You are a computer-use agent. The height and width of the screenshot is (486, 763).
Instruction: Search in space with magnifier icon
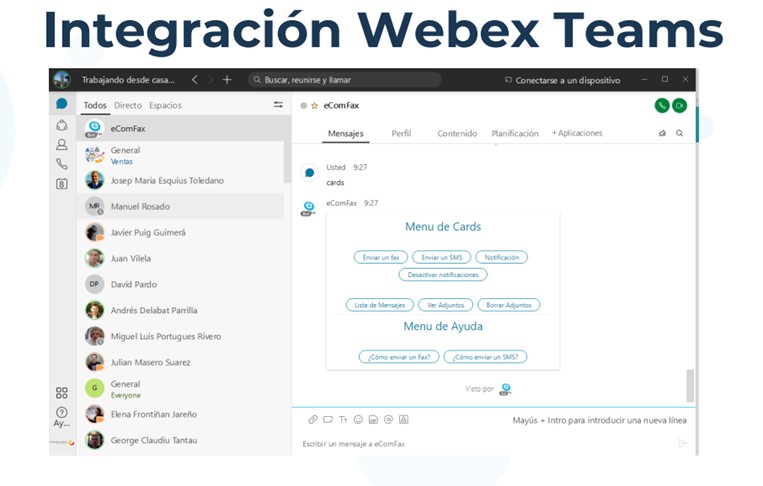(679, 133)
